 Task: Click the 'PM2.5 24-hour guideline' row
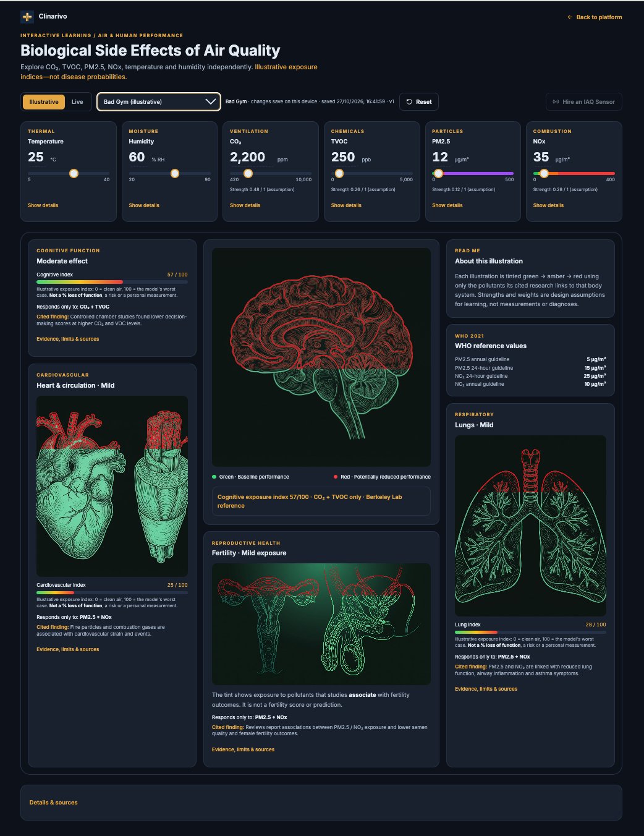click(x=530, y=368)
